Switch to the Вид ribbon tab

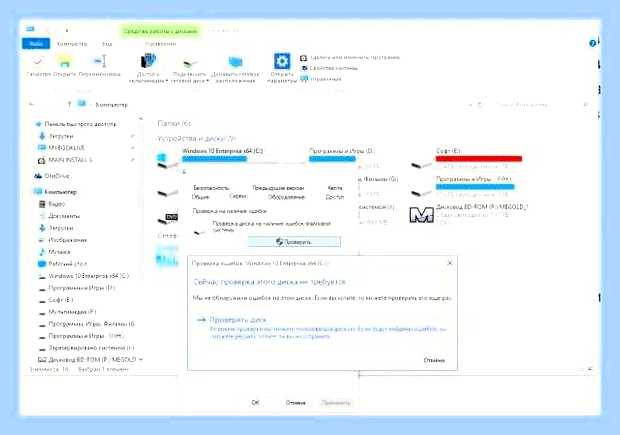click(107, 44)
